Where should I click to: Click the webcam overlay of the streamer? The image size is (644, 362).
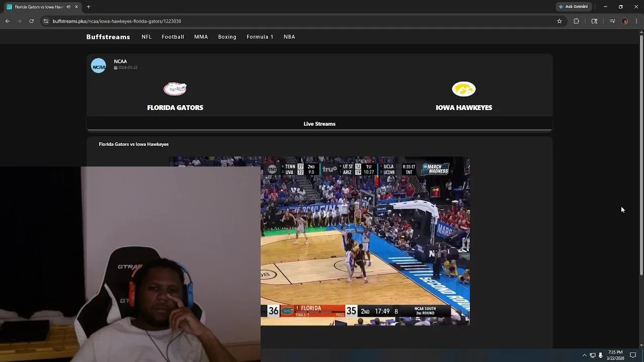pos(130,264)
